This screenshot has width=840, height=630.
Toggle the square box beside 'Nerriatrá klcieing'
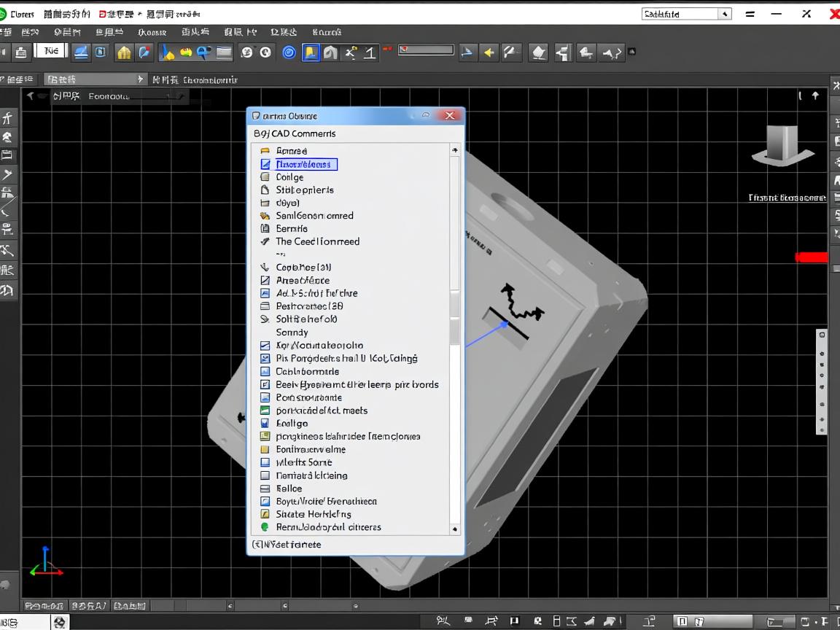click(265, 475)
